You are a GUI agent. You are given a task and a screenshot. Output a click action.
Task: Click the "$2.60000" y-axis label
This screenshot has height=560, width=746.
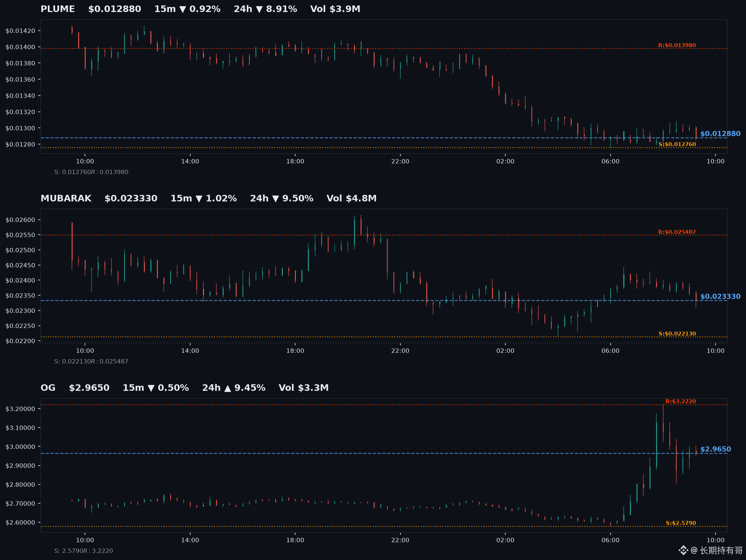click(20, 523)
